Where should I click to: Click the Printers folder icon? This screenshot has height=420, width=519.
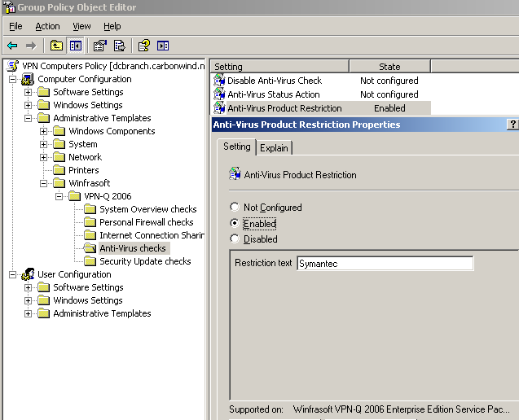pyautogui.click(x=59, y=170)
